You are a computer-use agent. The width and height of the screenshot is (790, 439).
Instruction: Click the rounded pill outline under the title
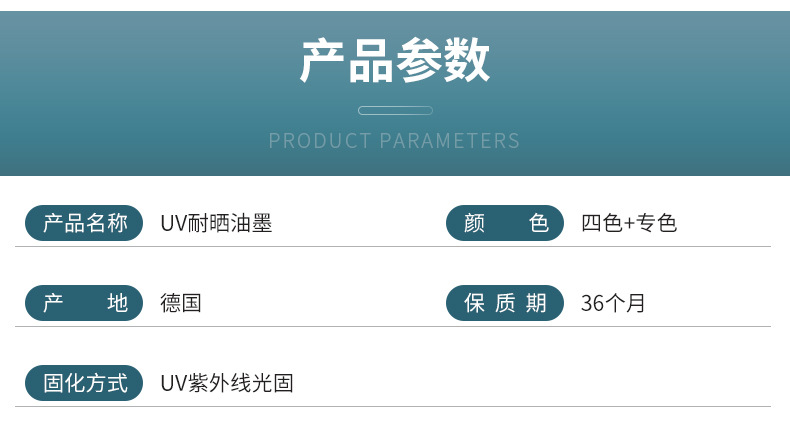[x=395, y=110]
